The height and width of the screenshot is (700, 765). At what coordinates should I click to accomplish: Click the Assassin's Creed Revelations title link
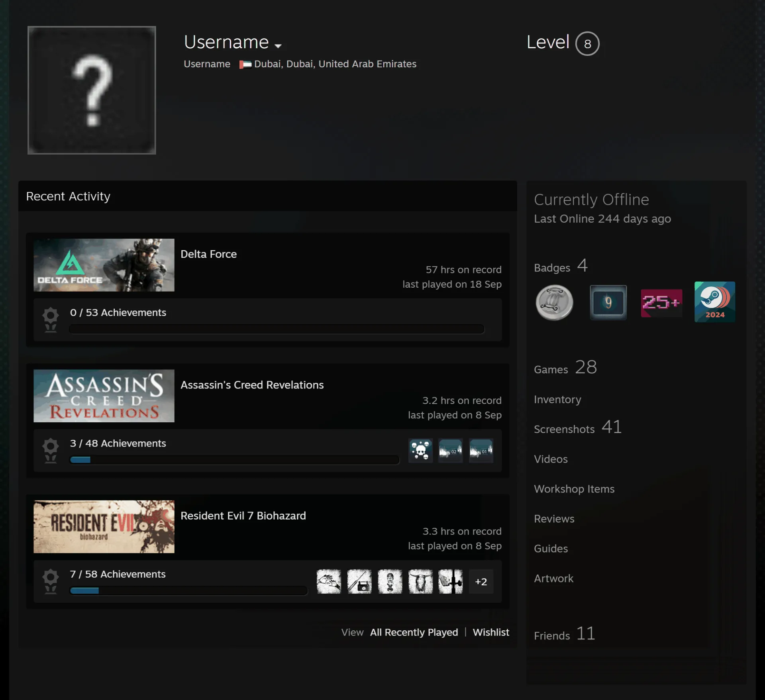[252, 385]
